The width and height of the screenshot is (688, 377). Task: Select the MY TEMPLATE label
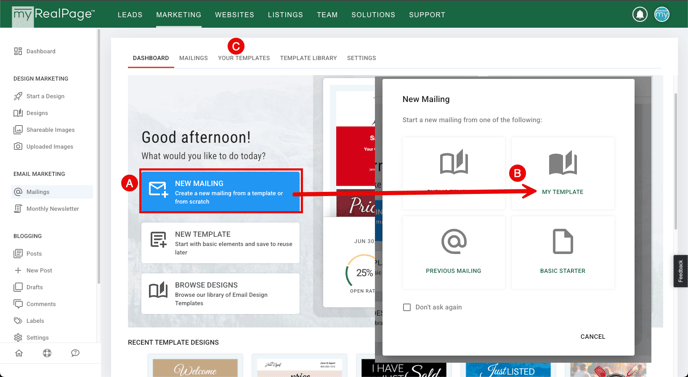point(563,192)
